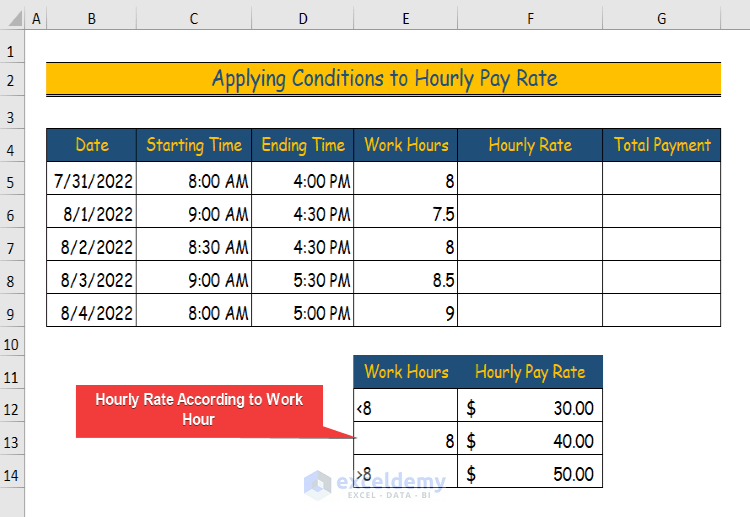
Task: Select empty Total Payment cell for 8/4/2022
Action: 662,310
